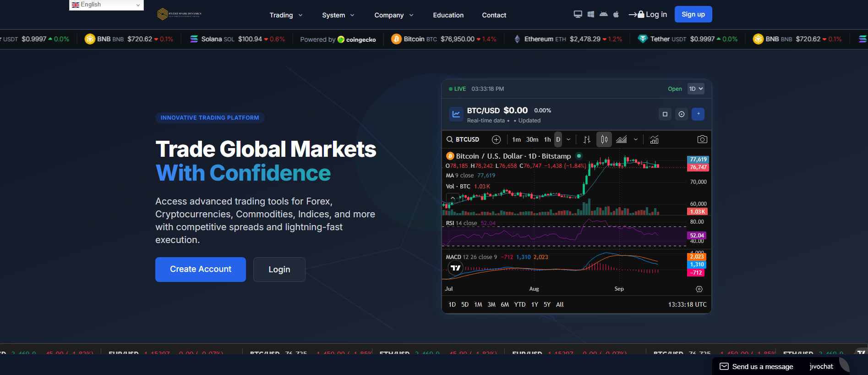Click the Powered by coingecko link
868x375 pixels.
click(338, 39)
